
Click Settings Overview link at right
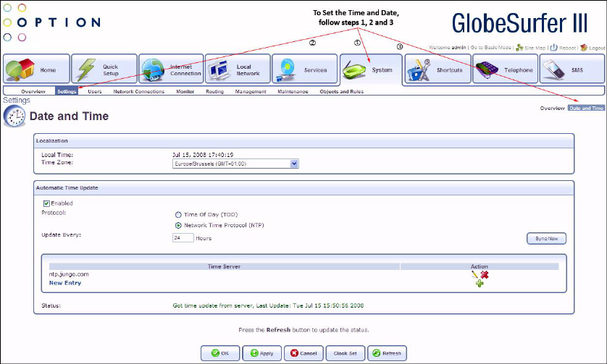552,109
